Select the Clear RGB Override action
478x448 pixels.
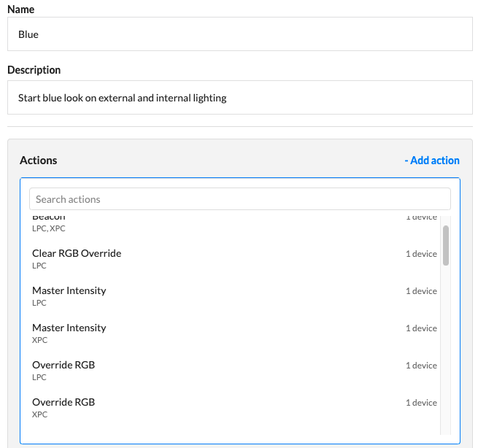(x=235, y=259)
